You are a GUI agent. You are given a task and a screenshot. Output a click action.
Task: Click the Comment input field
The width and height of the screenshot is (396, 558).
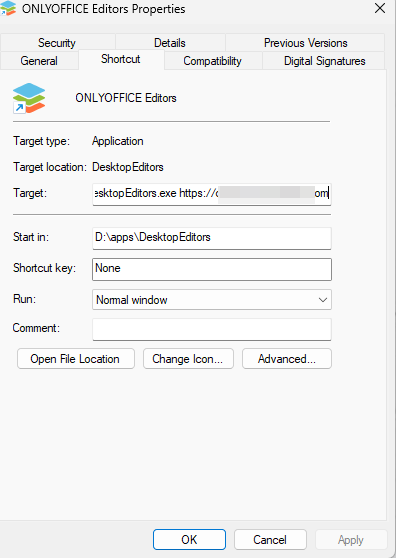click(x=212, y=329)
